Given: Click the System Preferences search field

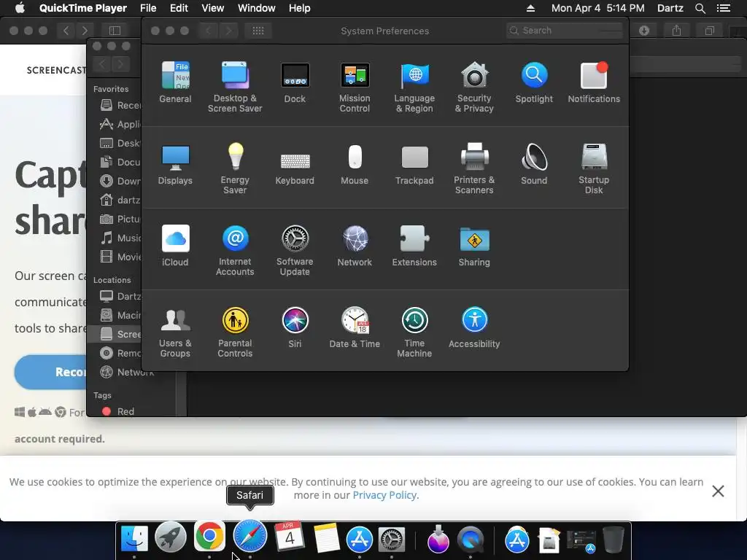Looking at the screenshot, I should coord(565,31).
